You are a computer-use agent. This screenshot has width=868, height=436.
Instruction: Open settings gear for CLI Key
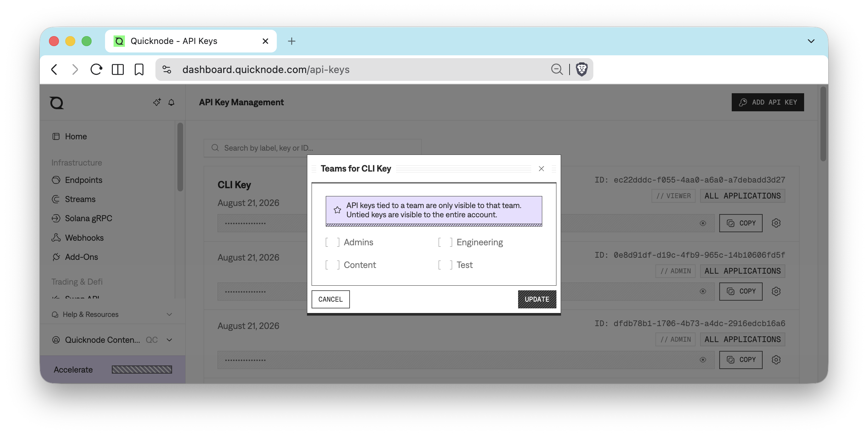coord(776,223)
